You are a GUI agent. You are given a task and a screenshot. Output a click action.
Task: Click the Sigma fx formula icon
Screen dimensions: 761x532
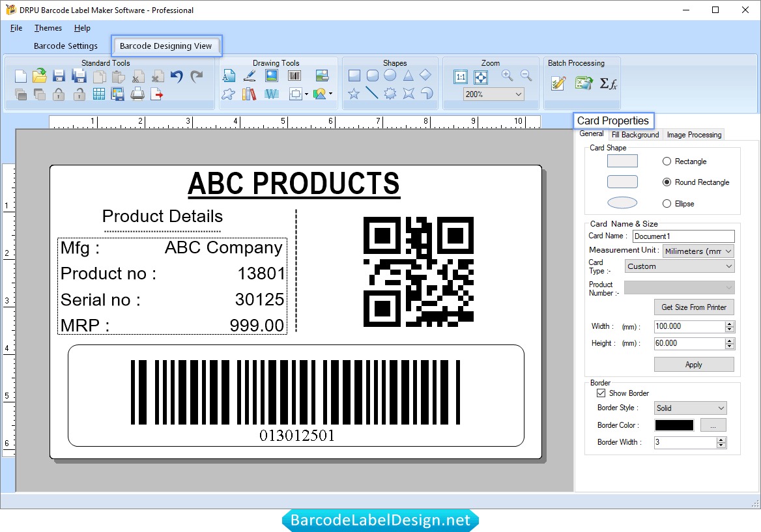608,84
